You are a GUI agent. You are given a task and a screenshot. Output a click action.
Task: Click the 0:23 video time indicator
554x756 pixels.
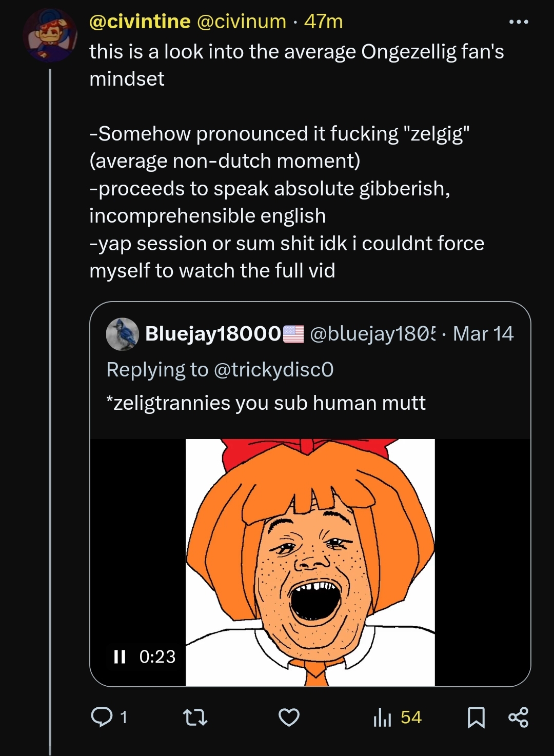click(157, 656)
